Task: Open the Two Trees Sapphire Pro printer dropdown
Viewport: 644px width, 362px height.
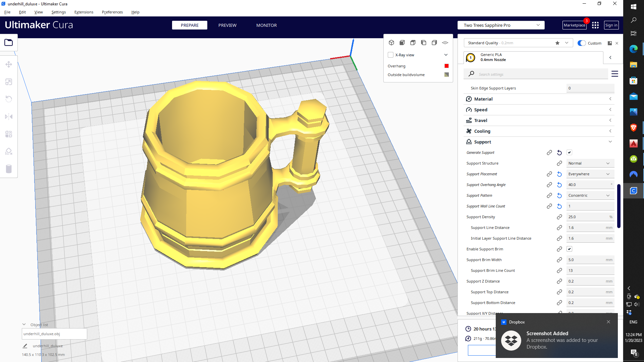Action: tap(501, 25)
